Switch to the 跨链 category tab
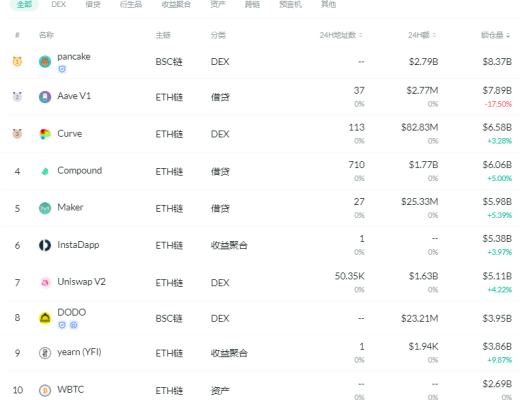520x400 pixels. point(252,4)
